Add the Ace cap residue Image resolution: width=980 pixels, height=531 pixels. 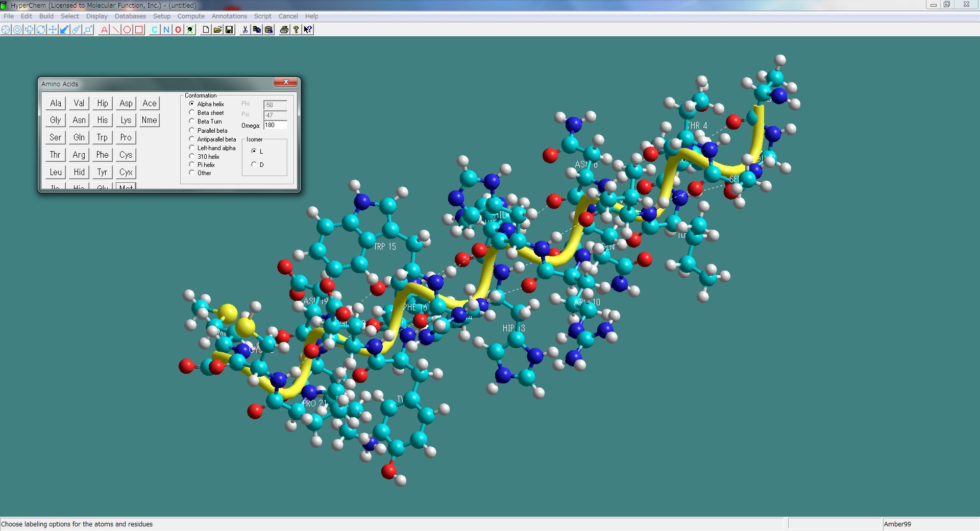[150, 103]
